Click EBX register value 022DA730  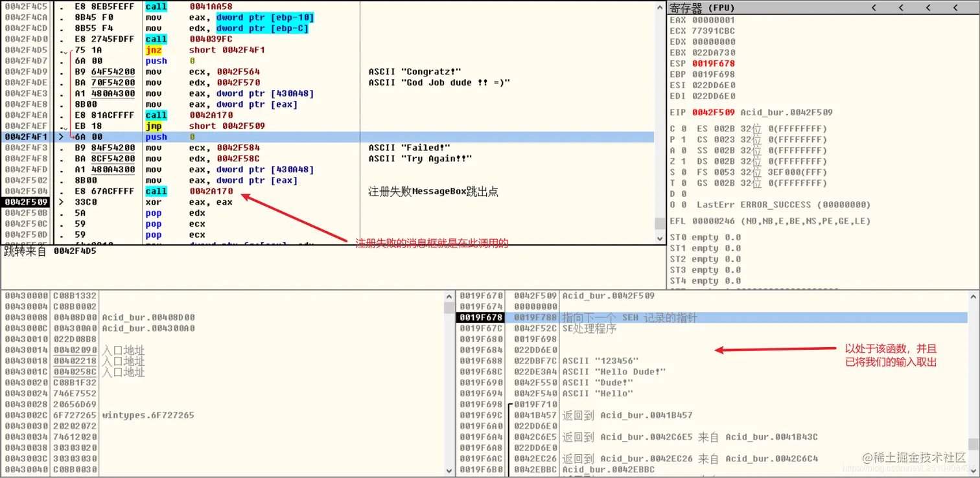pyautogui.click(x=714, y=52)
